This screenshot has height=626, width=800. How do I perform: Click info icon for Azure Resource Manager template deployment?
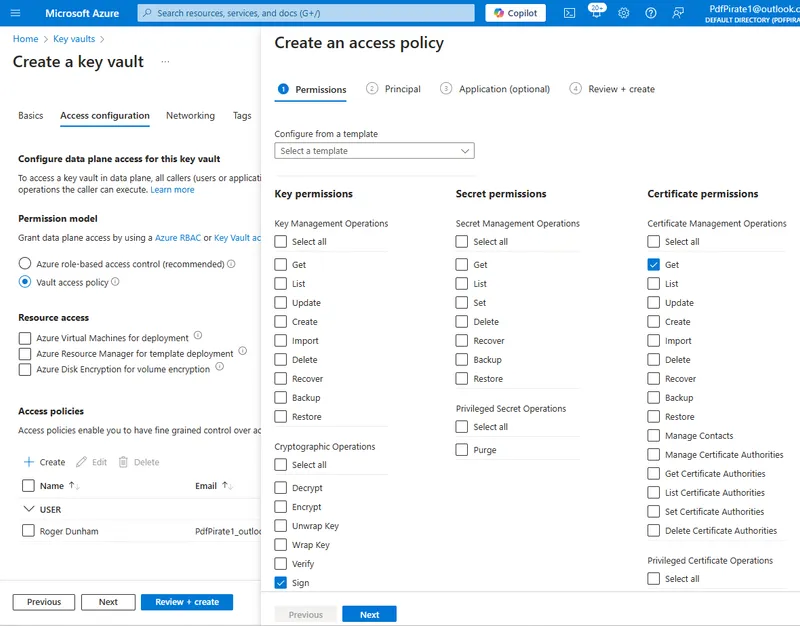(243, 350)
